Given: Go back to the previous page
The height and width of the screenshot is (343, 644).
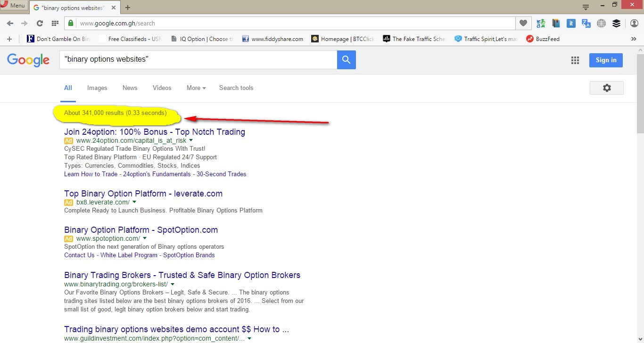Looking at the screenshot, I should click(10, 23).
